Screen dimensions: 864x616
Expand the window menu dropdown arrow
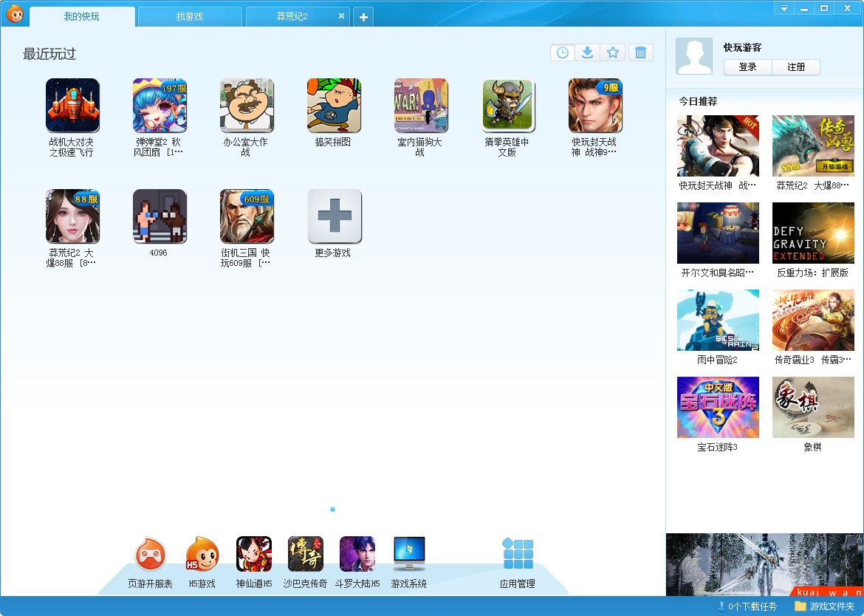[784, 8]
